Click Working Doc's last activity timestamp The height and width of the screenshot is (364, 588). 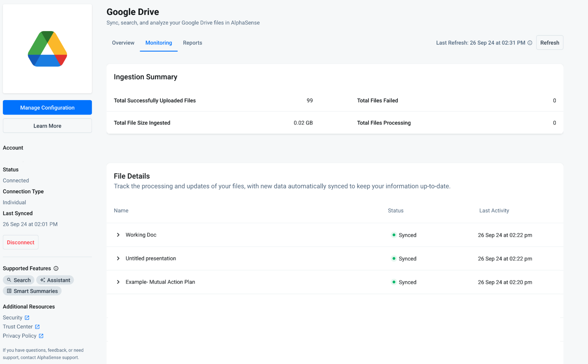click(505, 235)
